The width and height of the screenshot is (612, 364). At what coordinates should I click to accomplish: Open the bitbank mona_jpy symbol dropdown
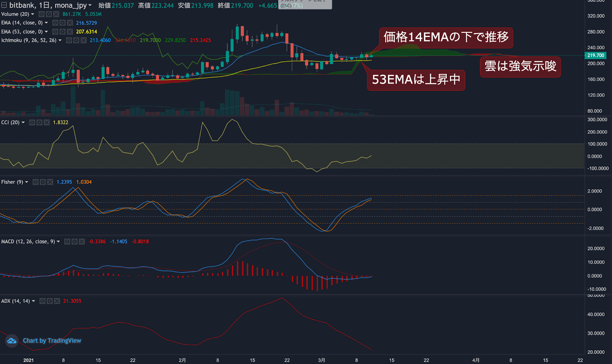click(90, 5)
